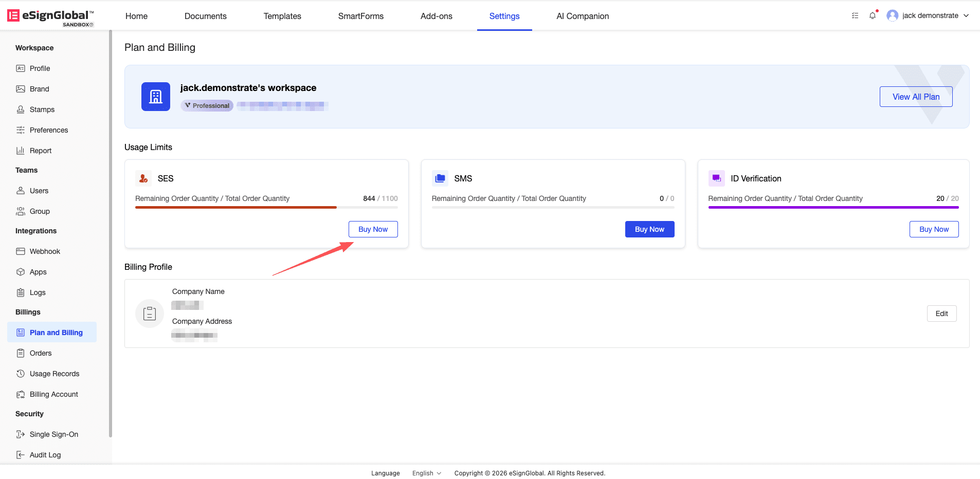This screenshot has height=479, width=980.
Task: Open the SmartForms tab
Action: coord(361,16)
